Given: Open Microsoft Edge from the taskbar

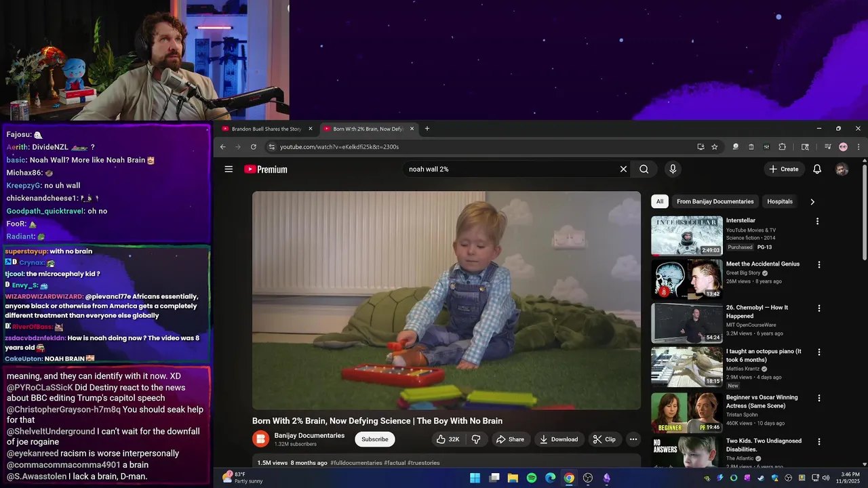Looking at the screenshot, I should tap(551, 478).
